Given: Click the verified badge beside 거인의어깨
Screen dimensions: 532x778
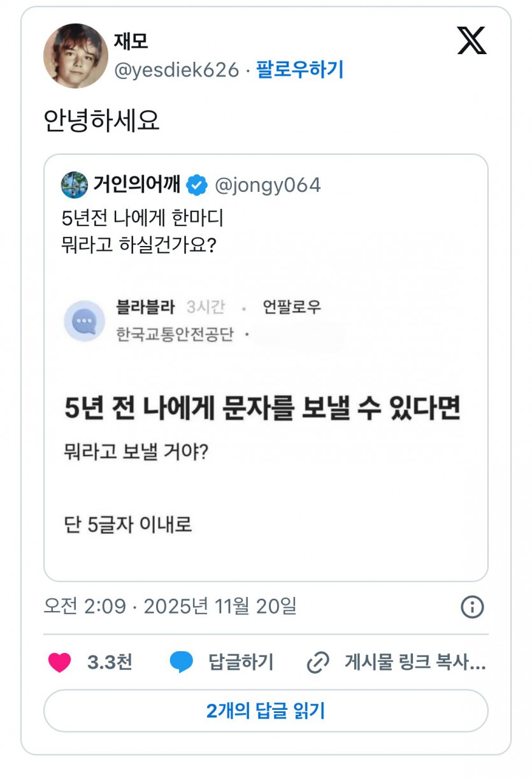Looking at the screenshot, I should click(x=197, y=185).
